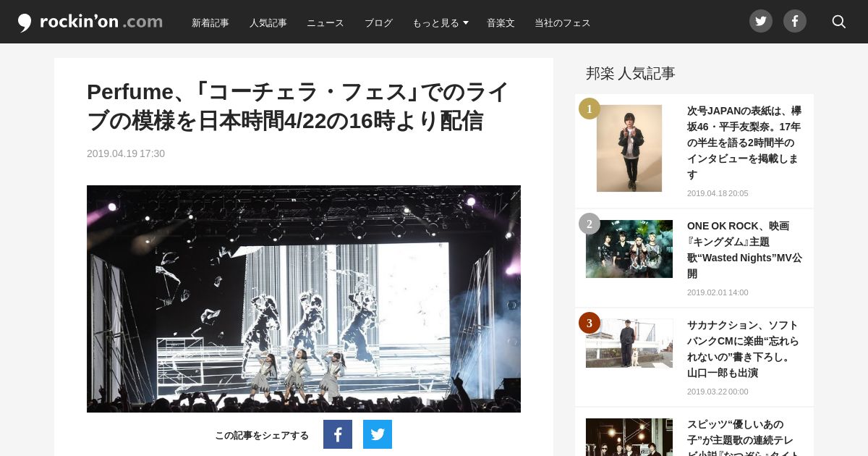This screenshot has width=868, height=456.
Task: Expand もっと見る dropdown
Action: 441,22
